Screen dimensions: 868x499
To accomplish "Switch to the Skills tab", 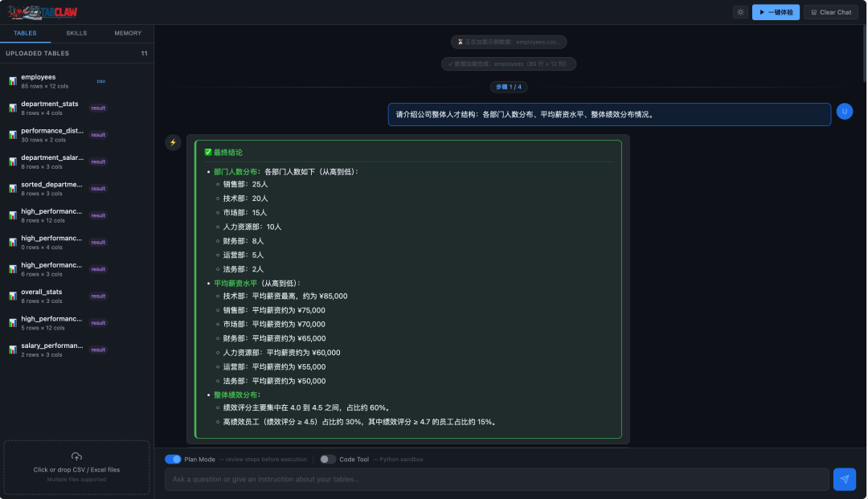I will pyautogui.click(x=76, y=33).
